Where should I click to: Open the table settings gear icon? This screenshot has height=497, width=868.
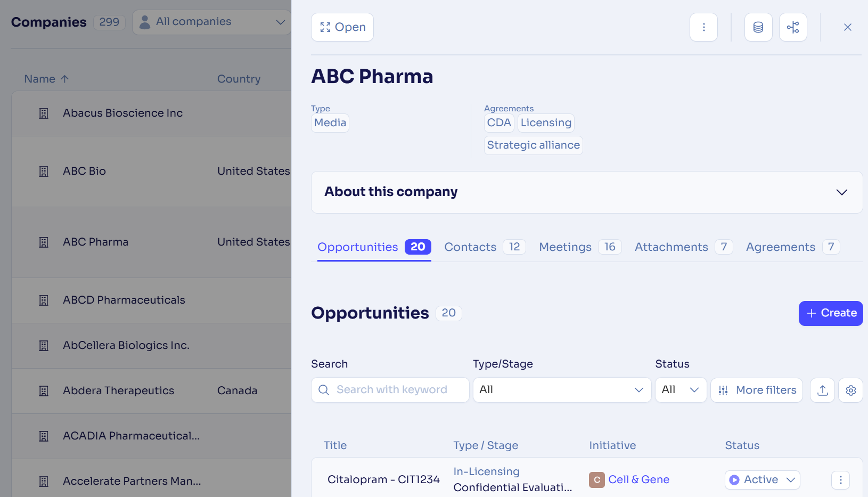[851, 390]
